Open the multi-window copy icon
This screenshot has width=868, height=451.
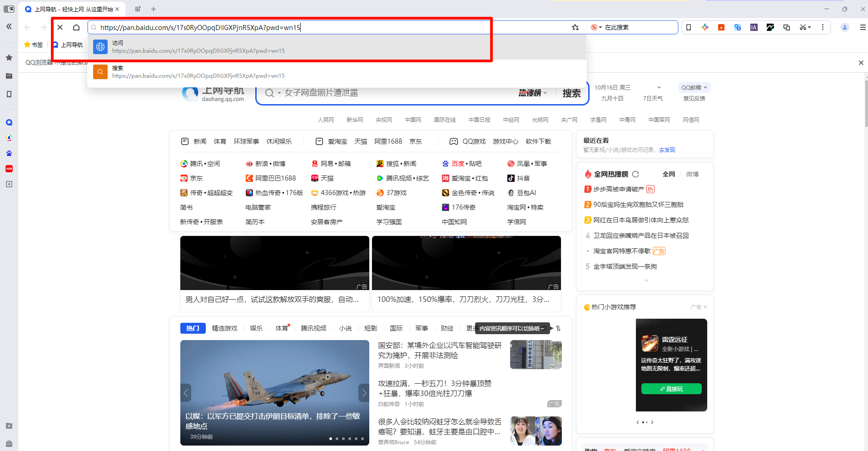point(787,27)
